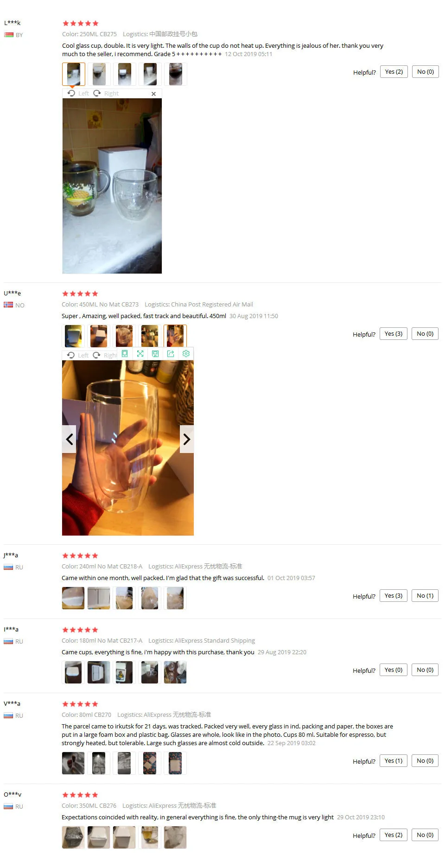Rotate L***k's expanded photo right
Screen dimensions: 445x868
click(106, 93)
